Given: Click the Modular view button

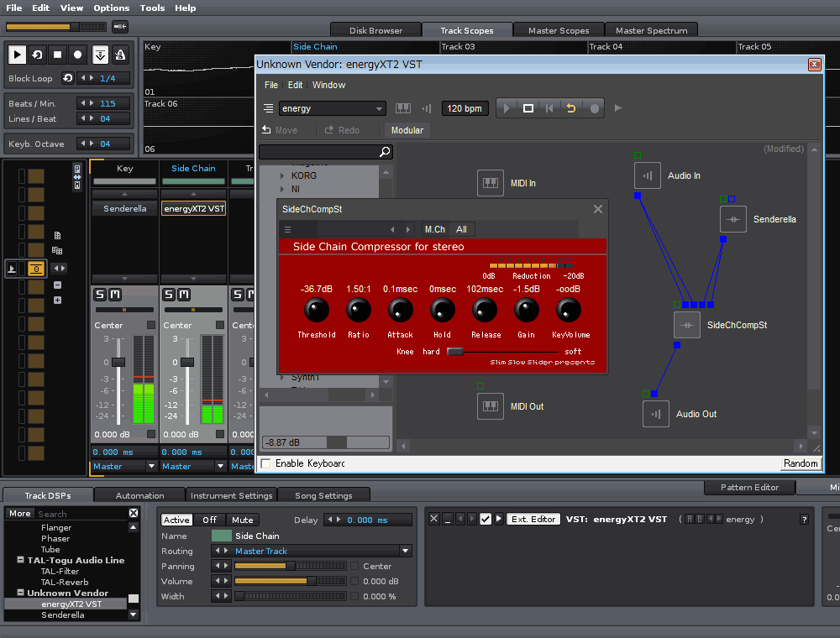Looking at the screenshot, I should 407,130.
